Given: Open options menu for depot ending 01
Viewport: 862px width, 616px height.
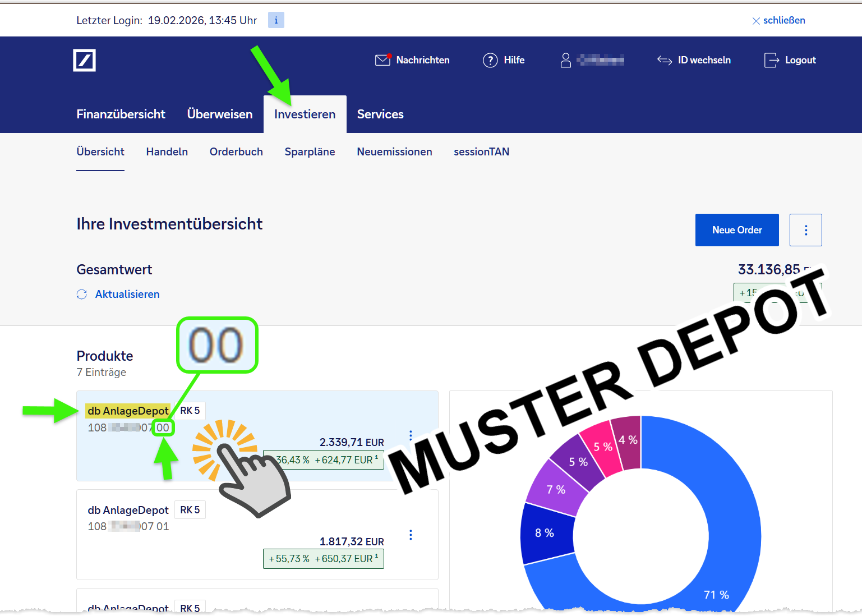Looking at the screenshot, I should point(411,535).
